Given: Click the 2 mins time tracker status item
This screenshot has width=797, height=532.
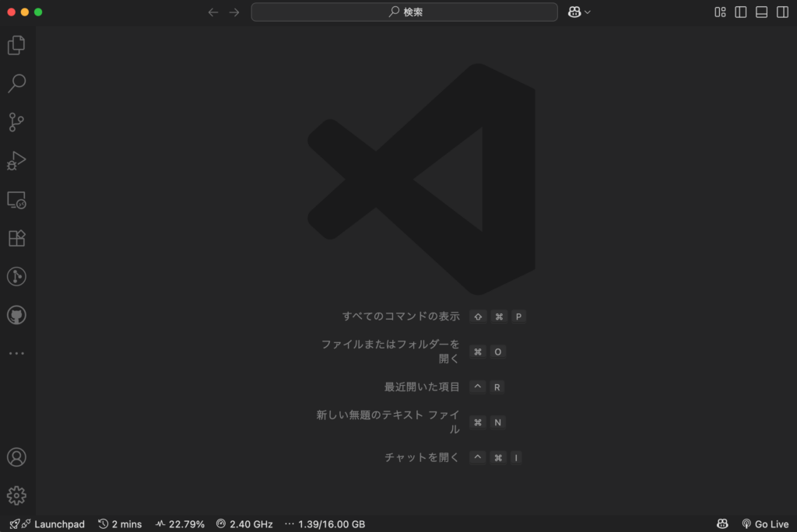Looking at the screenshot, I should (x=120, y=524).
